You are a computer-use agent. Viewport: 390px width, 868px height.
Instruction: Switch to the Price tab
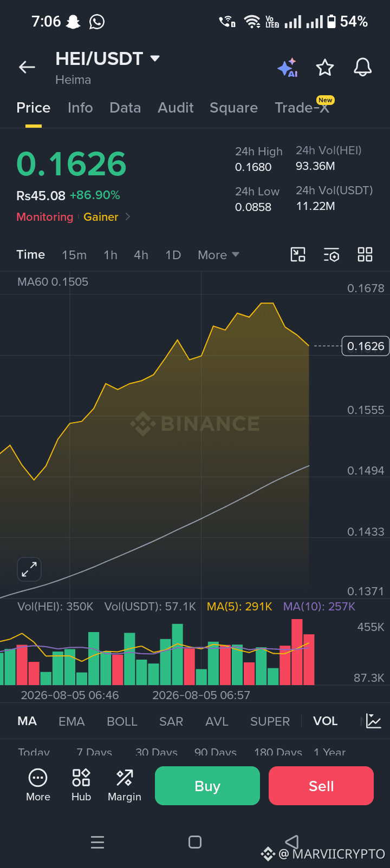[x=34, y=108]
